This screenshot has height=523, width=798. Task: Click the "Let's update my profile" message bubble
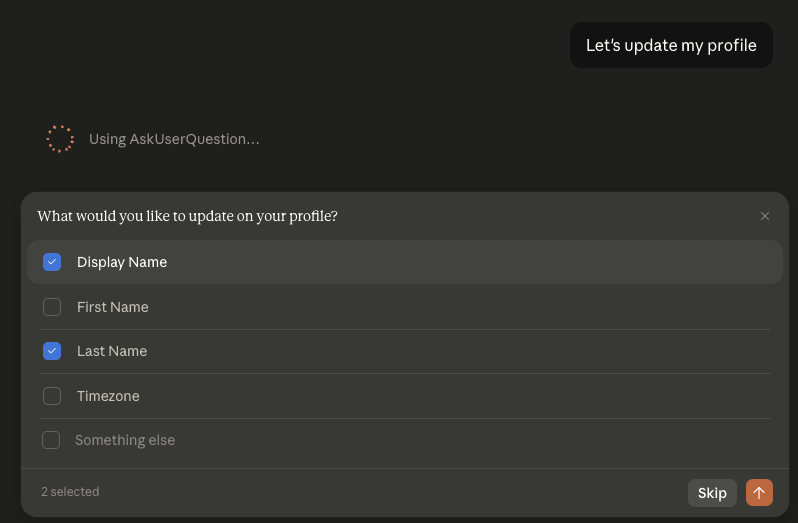click(671, 45)
